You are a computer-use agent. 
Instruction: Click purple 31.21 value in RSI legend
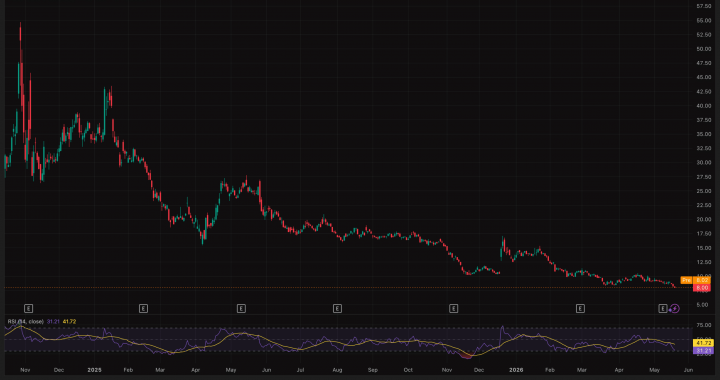pyautogui.click(x=53, y=322)
